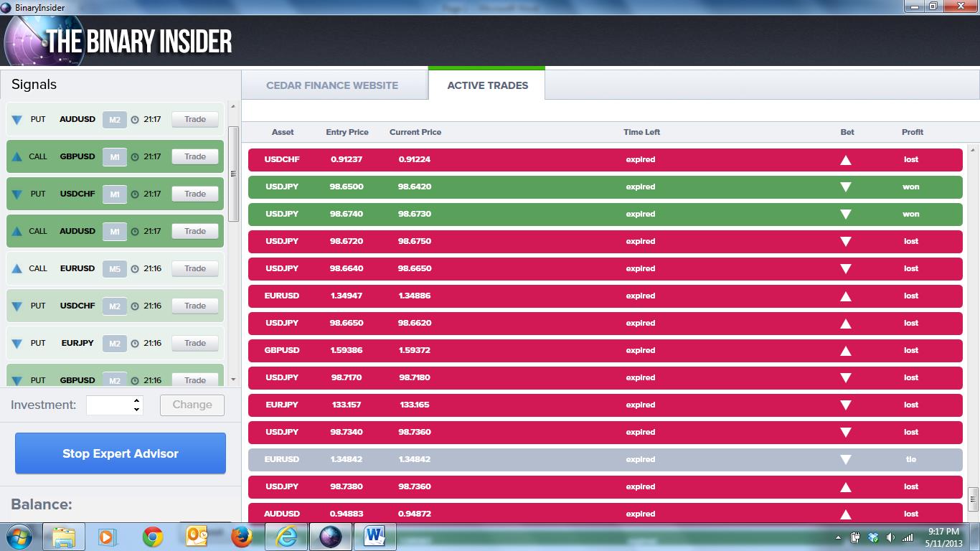Click the volume speaker tray icon
The height and width of the screenshot is (551, 980).
pyautogui.click(x=890, y=537)
